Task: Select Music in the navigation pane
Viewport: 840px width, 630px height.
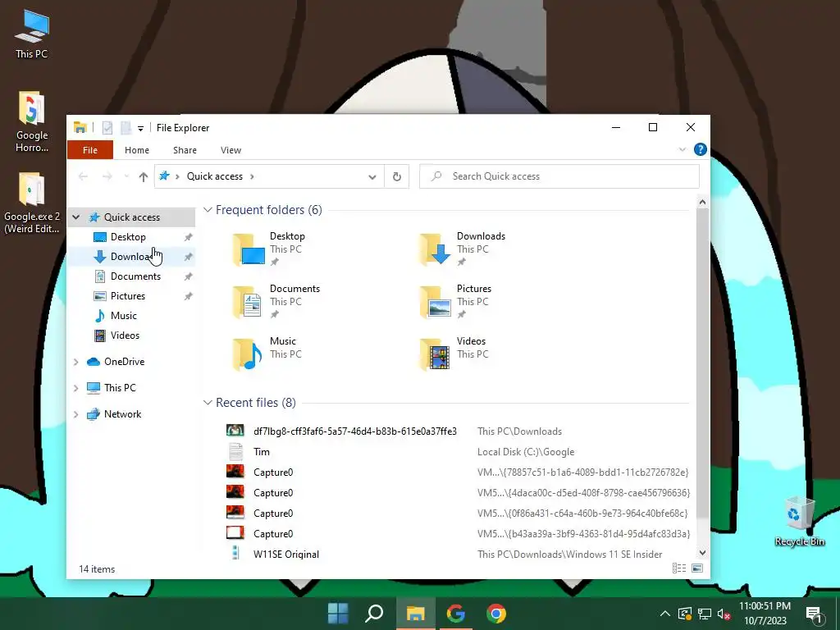Action: (x=123, y=316)
